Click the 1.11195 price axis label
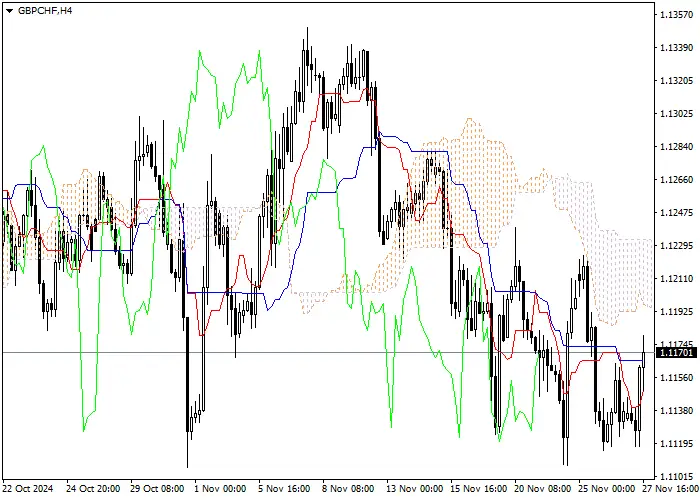 pos(676,444)
